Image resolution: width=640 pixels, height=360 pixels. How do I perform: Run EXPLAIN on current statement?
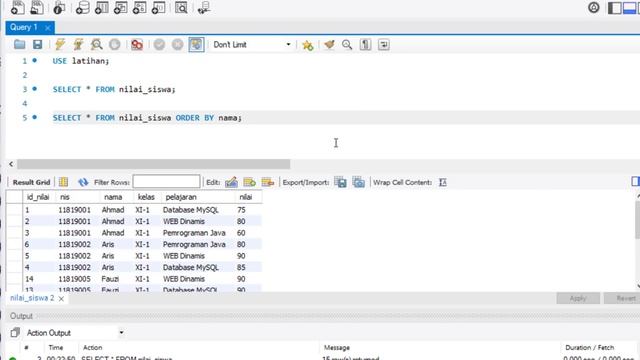pos(96,44)
